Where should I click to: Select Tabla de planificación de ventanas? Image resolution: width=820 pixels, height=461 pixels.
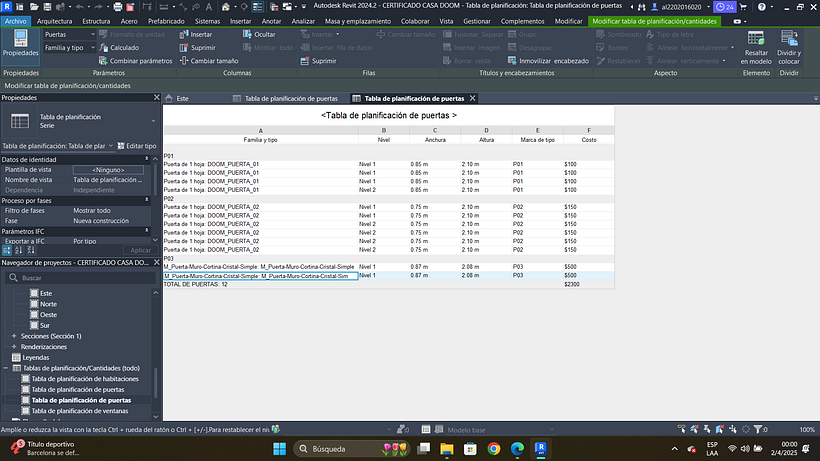(80, 411)
